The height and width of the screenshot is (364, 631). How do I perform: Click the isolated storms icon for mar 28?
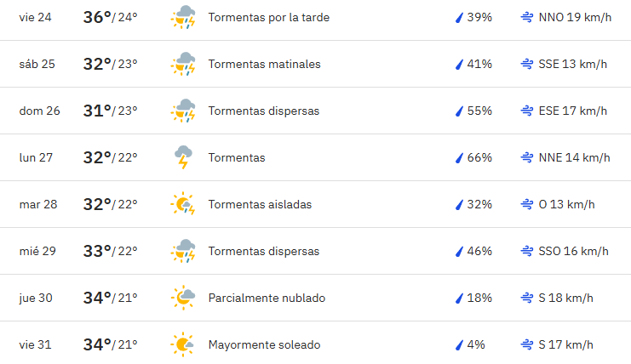183,204
